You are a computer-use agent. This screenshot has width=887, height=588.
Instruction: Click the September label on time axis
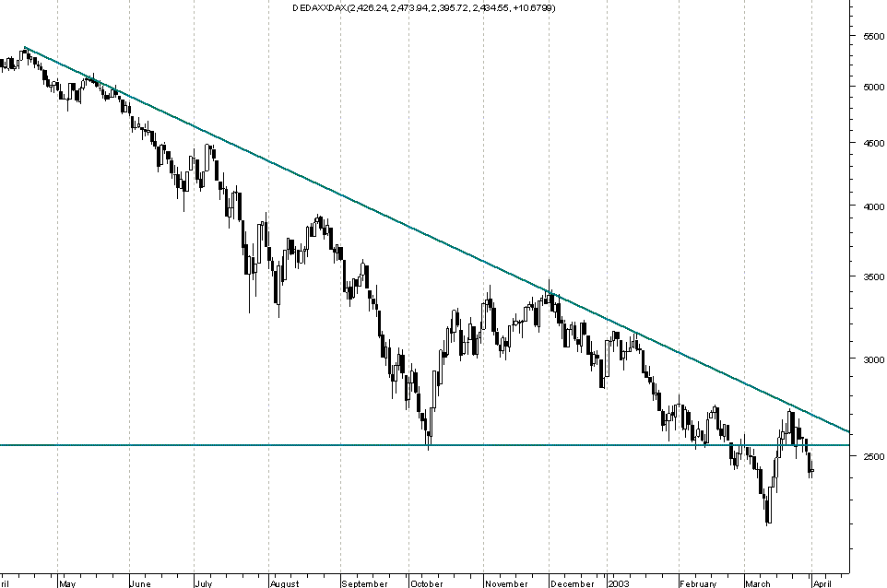(365, 583)
